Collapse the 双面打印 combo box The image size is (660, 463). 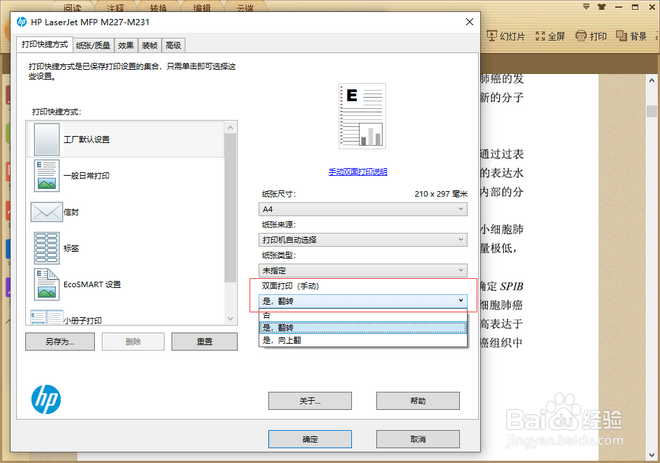click(363, 301)
